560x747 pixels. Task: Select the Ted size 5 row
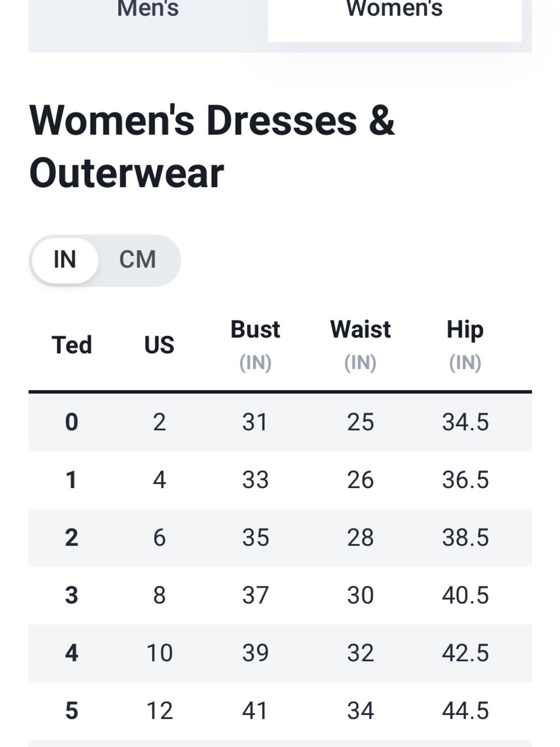point(280,711)
